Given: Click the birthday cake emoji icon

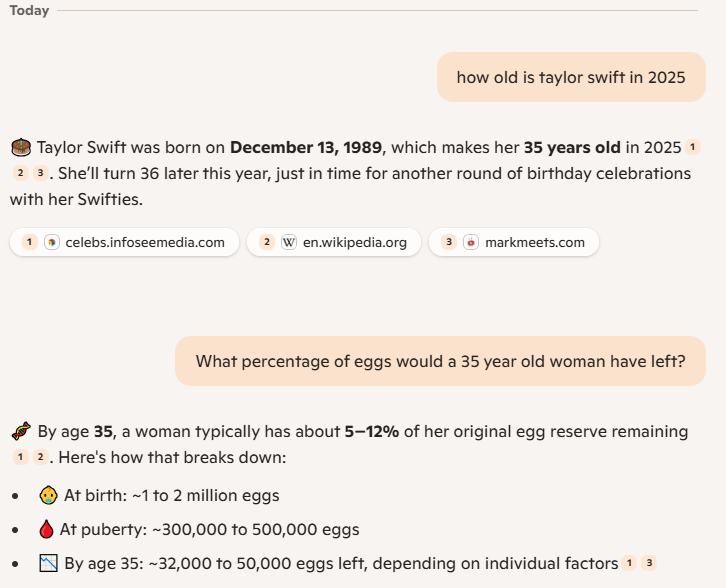Looking at the screenshot, I should point(21,147).
